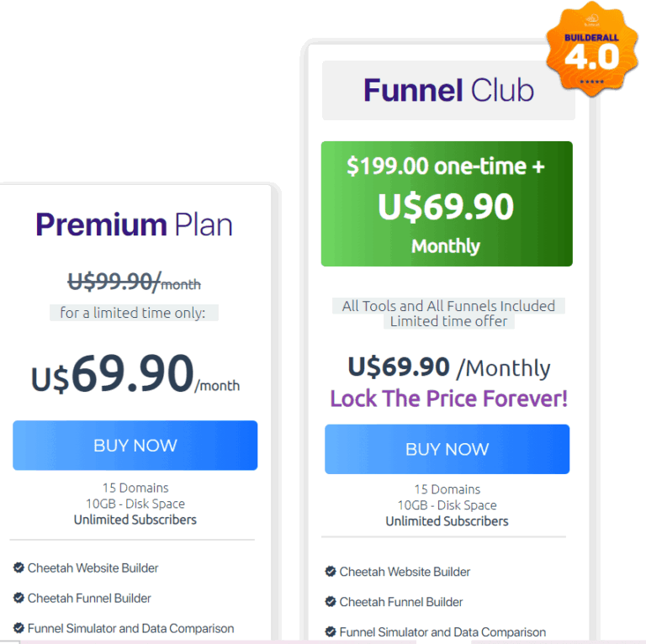Click the struck-through U$99.90/month price

pos(135,282)
